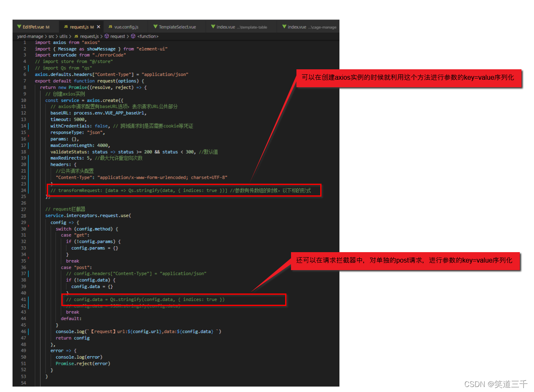The height and width of the screenshot is (392, 534).
Task: Click 'baseURL: process.env.VUE_APP_baseUrl,'
Action: [x=99, y=113]
